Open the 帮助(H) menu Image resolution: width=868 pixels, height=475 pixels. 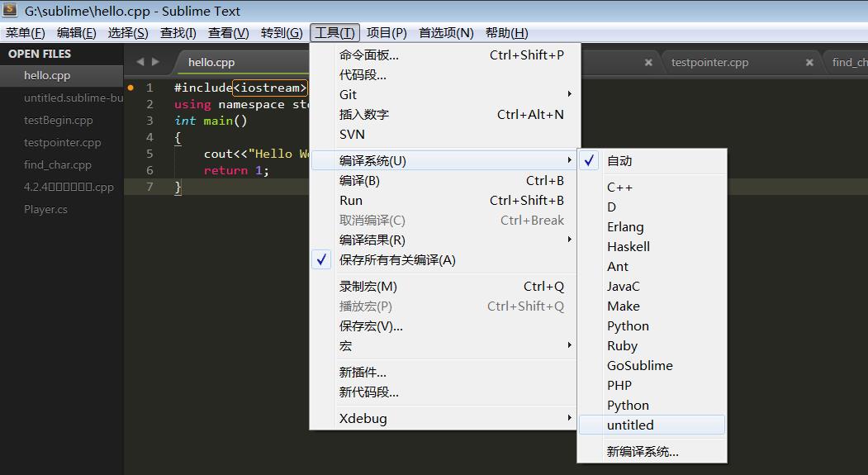click(x=506, y=33)
